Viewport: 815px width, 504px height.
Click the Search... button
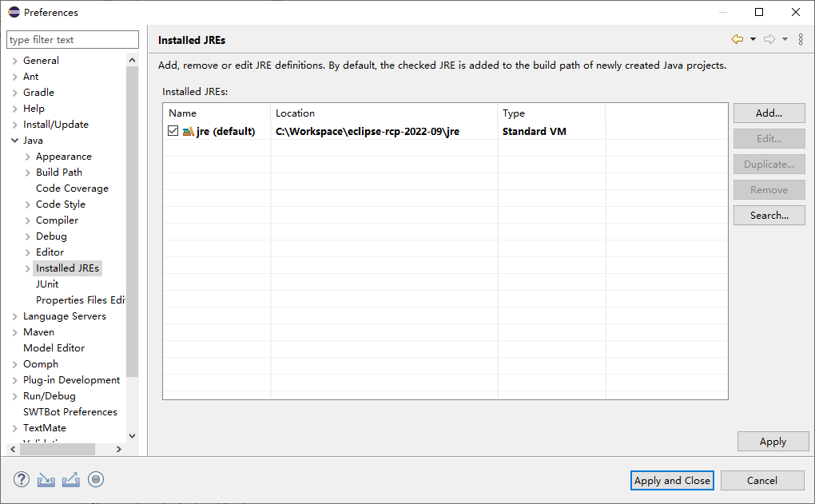(769, 216)
